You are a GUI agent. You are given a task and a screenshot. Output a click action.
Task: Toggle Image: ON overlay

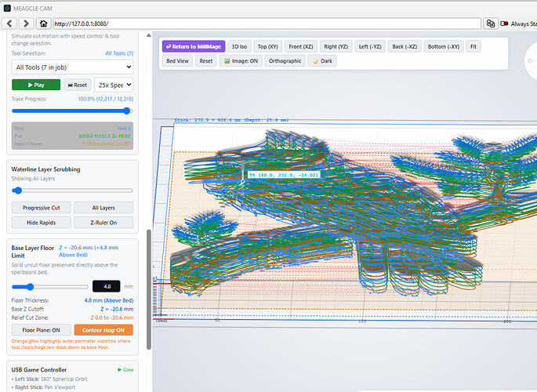(241, 61)
